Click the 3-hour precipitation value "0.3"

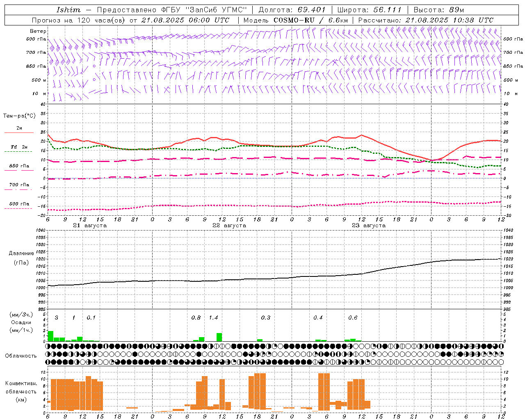266,318
